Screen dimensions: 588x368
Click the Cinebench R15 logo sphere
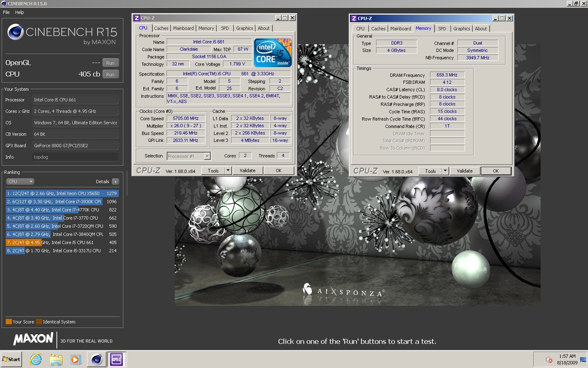[x=16, y=32]
